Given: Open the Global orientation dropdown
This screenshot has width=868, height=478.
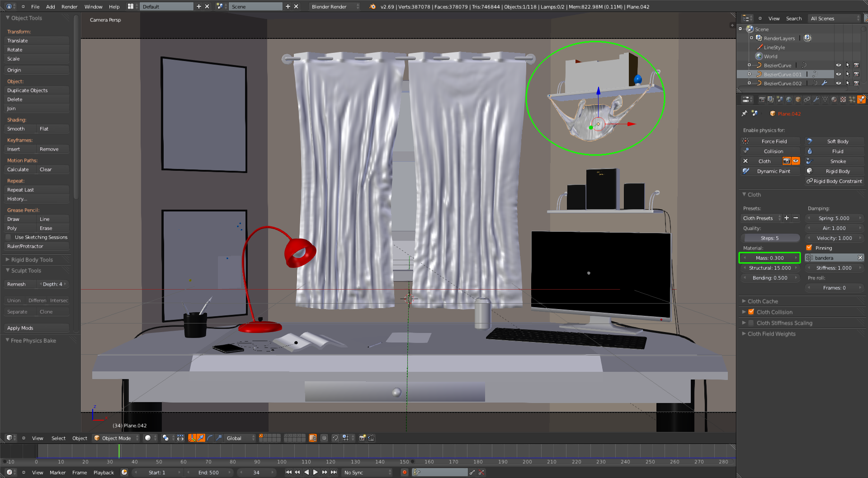Looking at the screenshot, I should click(240, 438).
